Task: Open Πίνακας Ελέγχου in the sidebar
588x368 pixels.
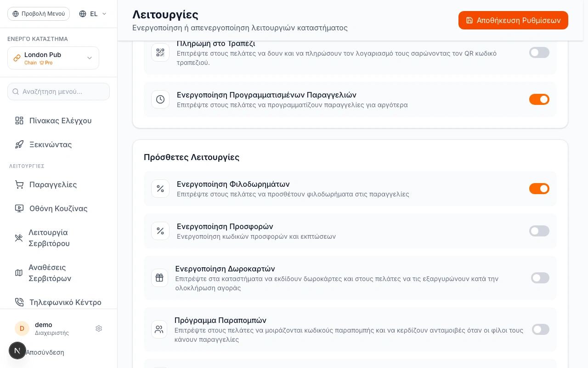Action: click(x=59, y=121)
